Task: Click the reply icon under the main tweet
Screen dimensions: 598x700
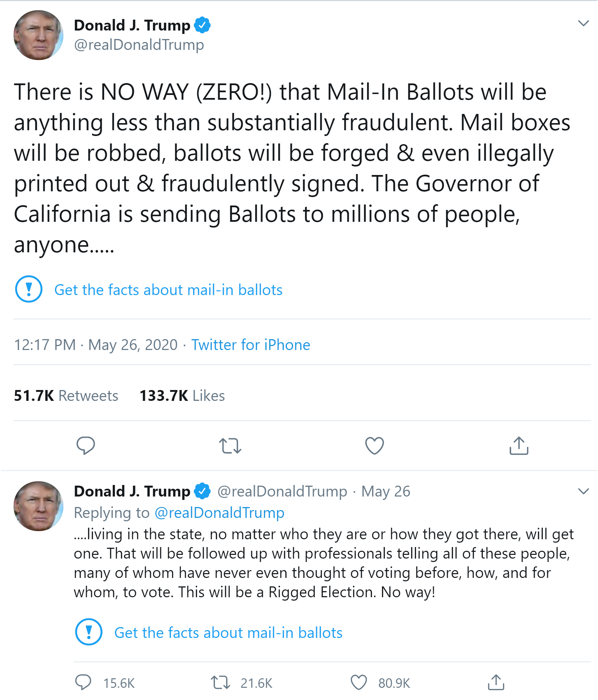Action: tap(85, 445)
